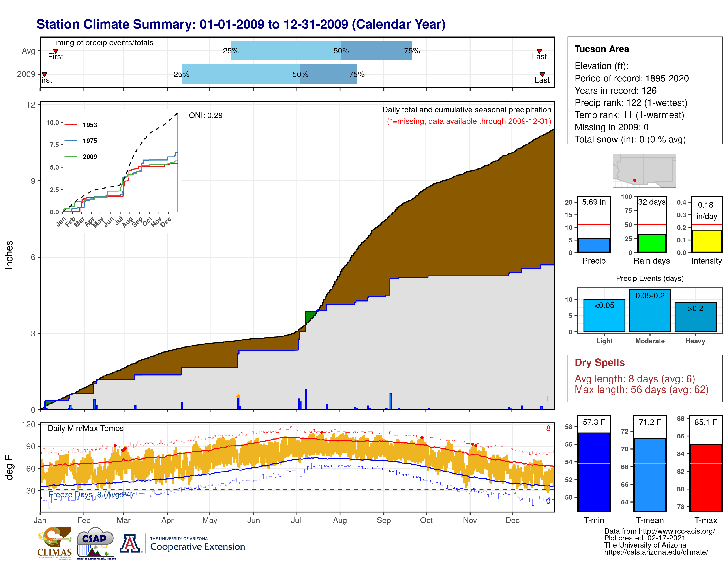
Task: Click the orange diamond marker in May
Action: pos(238,396)
